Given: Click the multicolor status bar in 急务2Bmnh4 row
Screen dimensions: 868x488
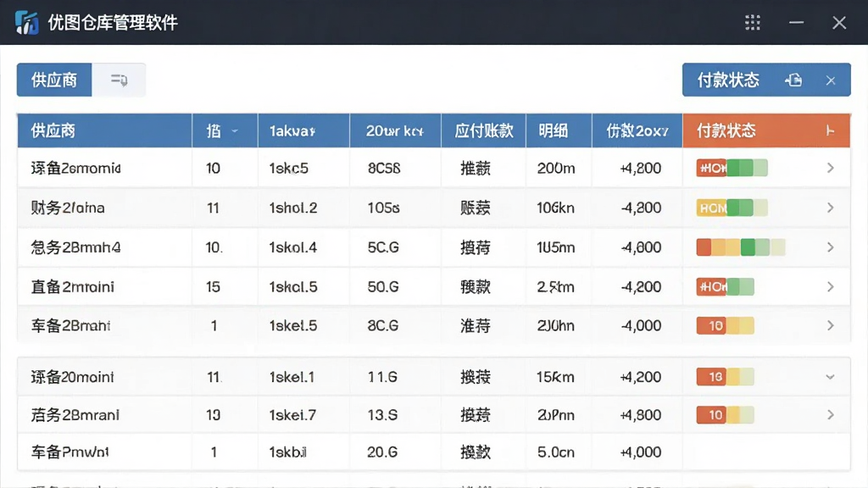Looking at the screenshot, I should click(741, 247).
